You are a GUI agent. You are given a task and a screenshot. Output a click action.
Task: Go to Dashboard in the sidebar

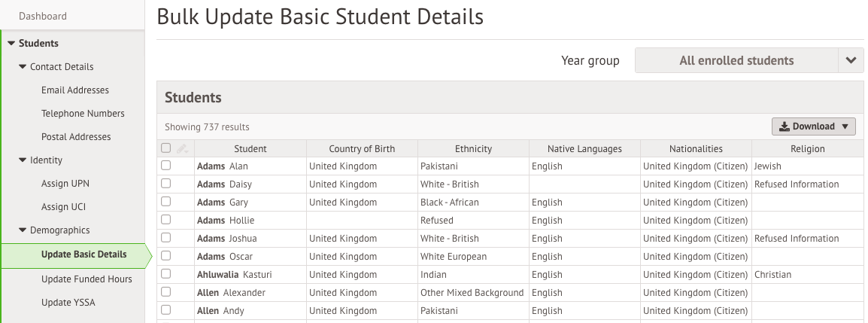coord(43,16)
